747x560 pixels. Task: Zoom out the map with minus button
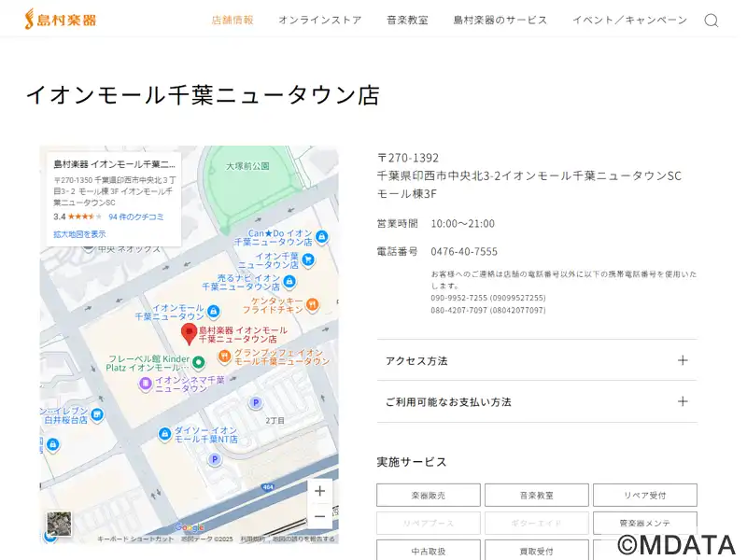(x=319, y=516)
